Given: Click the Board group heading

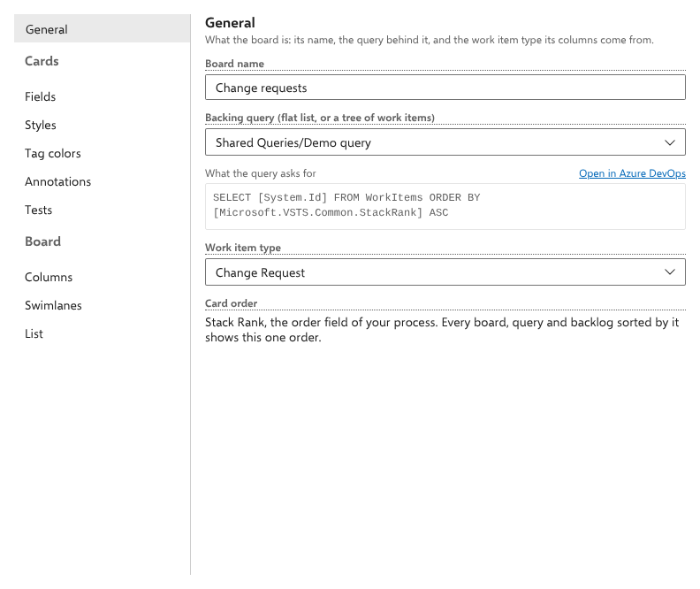Looking at the screenshot, I should pos(42,241).
